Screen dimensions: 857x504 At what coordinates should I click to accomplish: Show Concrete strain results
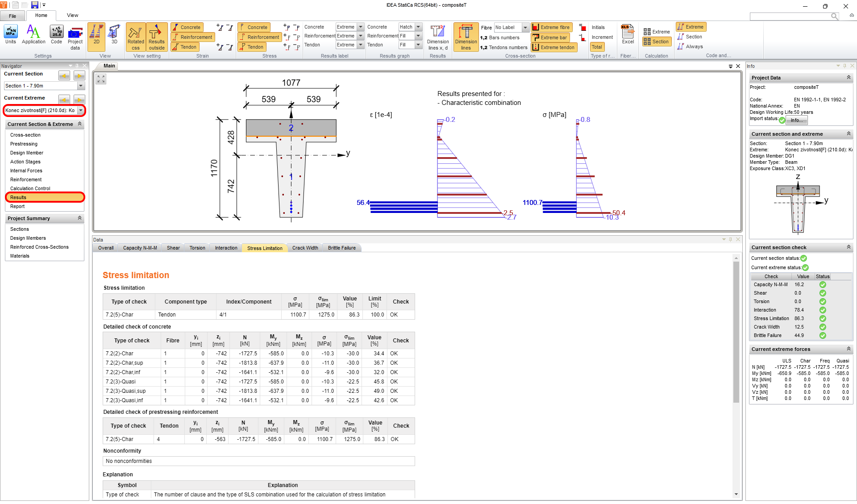point(187,27)
